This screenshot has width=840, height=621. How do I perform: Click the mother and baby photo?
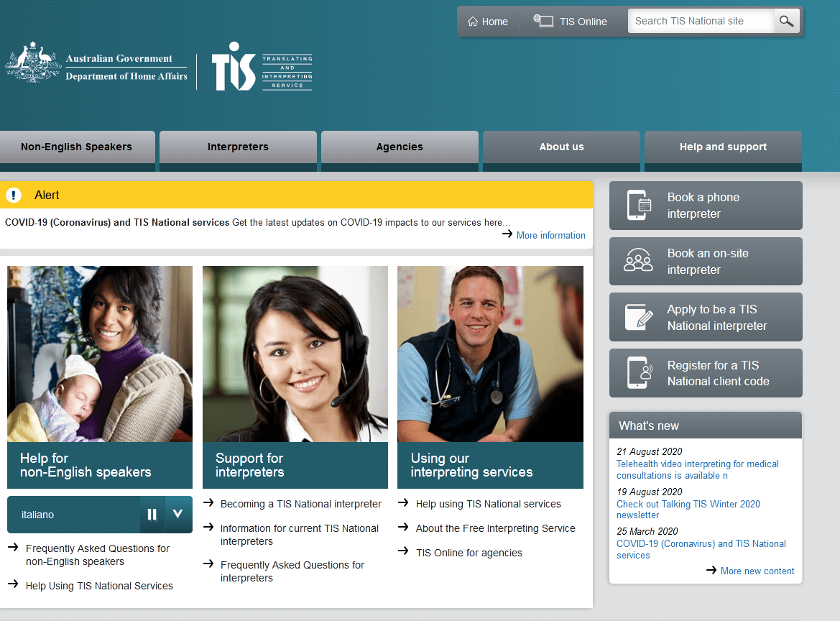click(x=100, y=354)
